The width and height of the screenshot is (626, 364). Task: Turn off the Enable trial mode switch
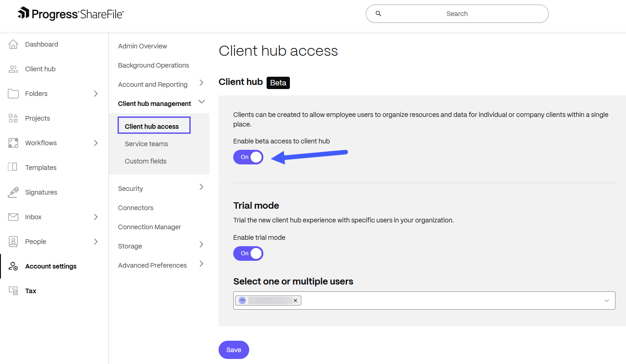click(x=248, y=253)
